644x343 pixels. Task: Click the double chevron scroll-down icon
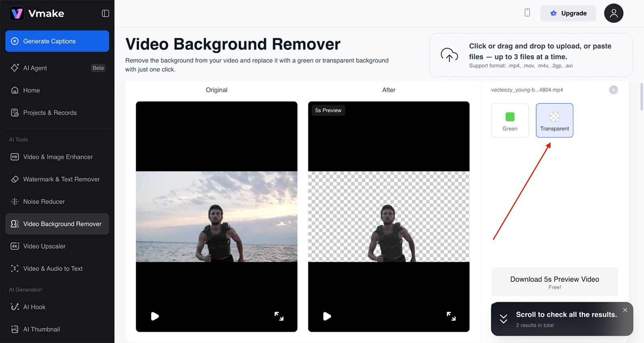coord(504,319)
